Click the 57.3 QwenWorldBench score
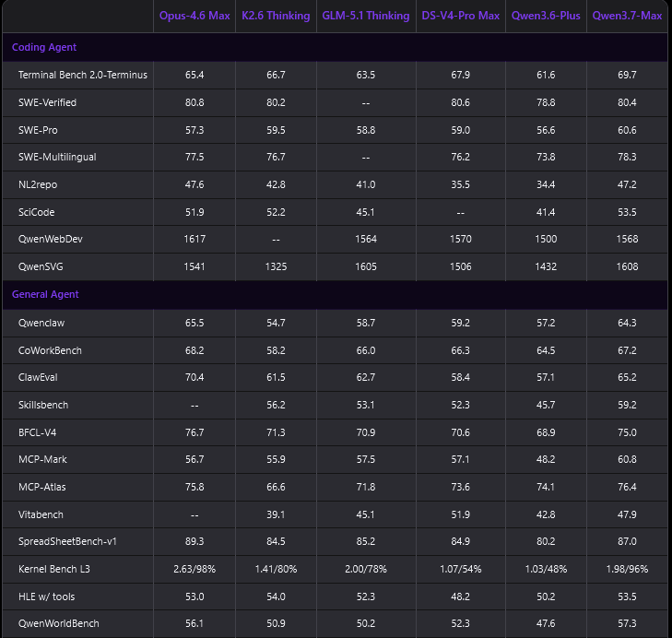The width and height of the screenshot is (672, 638). pyautogui.click(x=627, y=623)
